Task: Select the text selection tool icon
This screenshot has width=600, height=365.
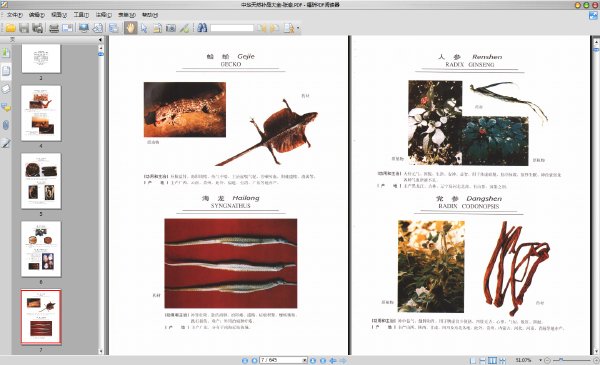Action: [157, 28]
